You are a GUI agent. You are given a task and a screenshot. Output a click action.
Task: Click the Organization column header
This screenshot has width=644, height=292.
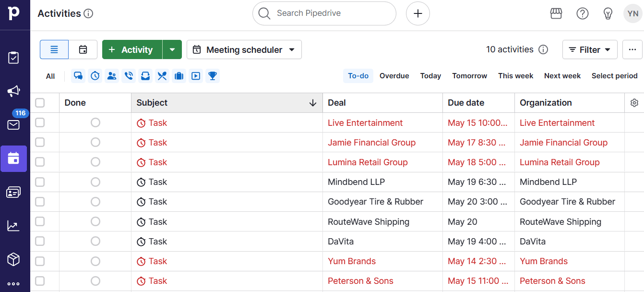tap(569, 103)
